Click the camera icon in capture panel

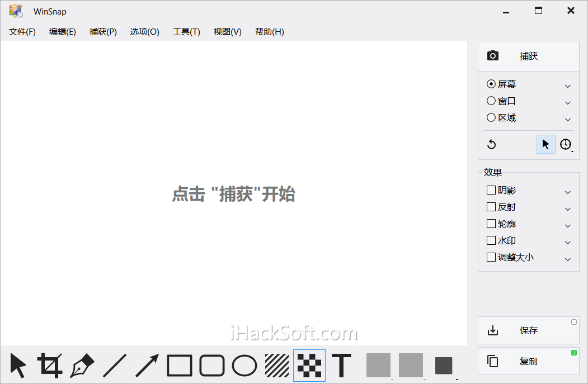point(493,56)
